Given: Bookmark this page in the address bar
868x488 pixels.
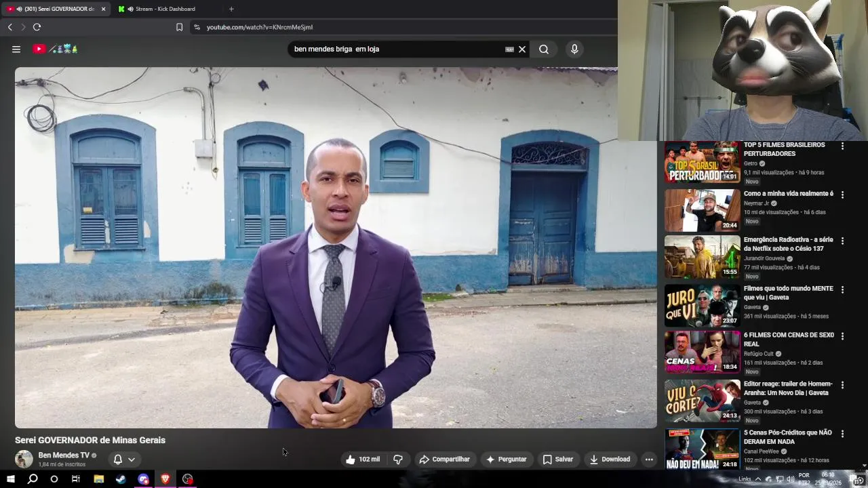Looking at the screenshot, I should click(179, 27).
